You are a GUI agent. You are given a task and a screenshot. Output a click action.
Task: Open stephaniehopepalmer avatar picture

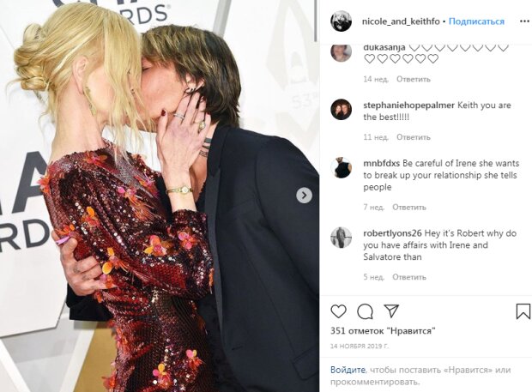pyautogui.click(x=341, y=110)
